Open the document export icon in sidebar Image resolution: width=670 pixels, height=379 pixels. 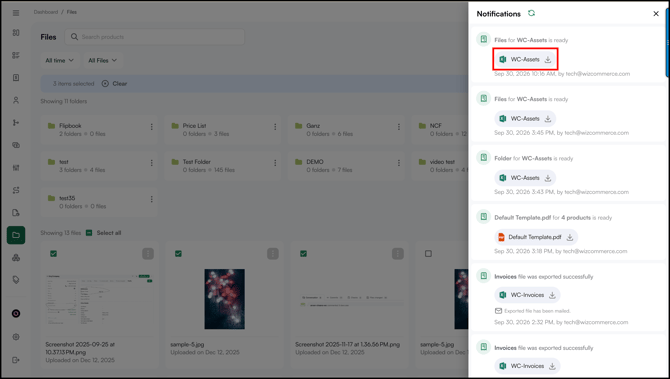coord(16,213)
